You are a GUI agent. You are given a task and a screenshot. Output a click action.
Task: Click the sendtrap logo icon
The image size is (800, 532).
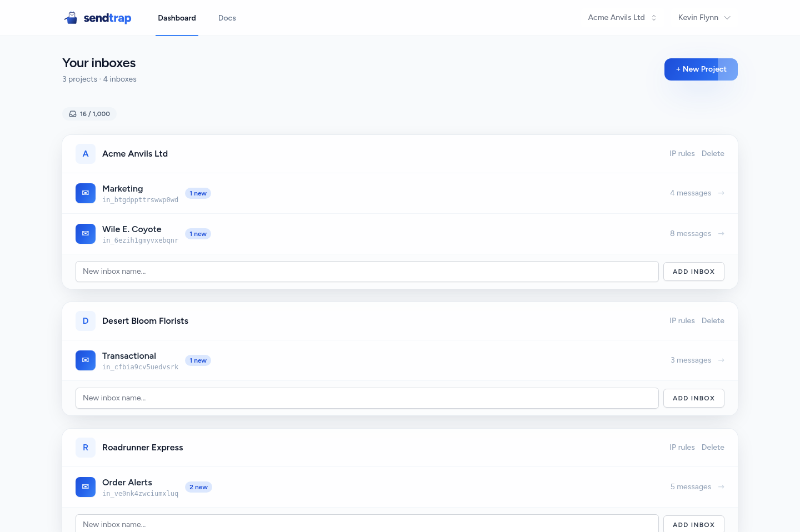coord(71,18)
